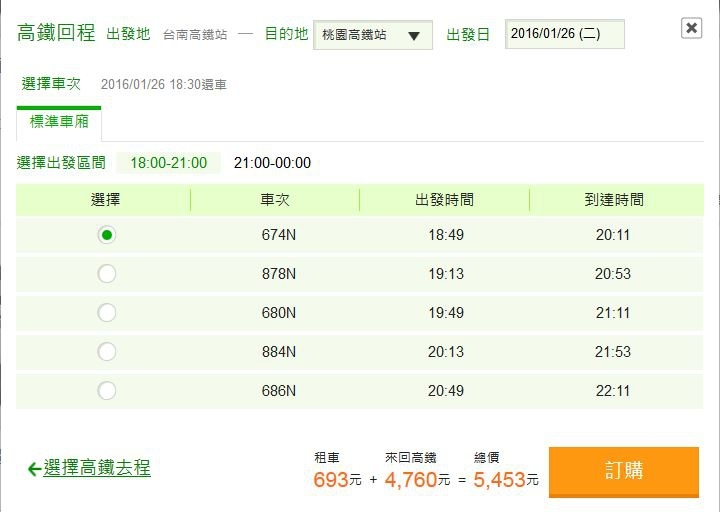Image resolution: width=720 pixels, height=512 pixels.
Task: Pick the 884N train radio option
Action: point(107,352)
